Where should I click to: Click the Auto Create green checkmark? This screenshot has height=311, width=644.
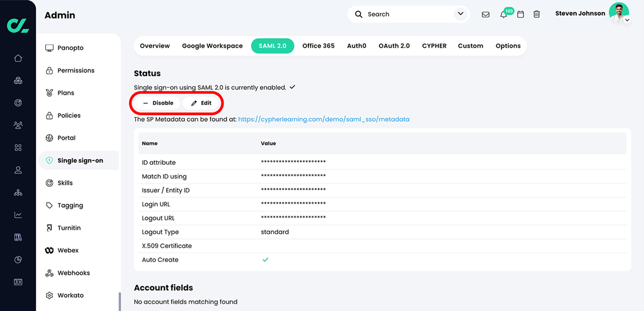point(266,260)
